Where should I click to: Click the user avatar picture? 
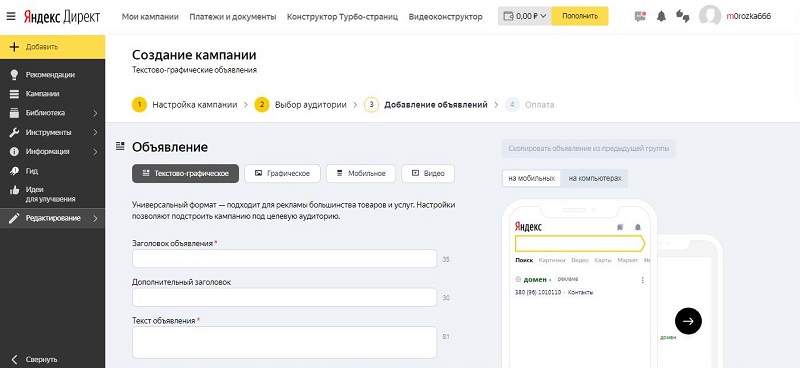(x=710, y=16)
